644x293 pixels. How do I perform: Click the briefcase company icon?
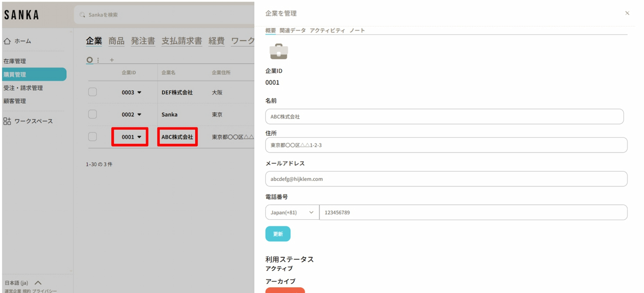click(279, 51)
